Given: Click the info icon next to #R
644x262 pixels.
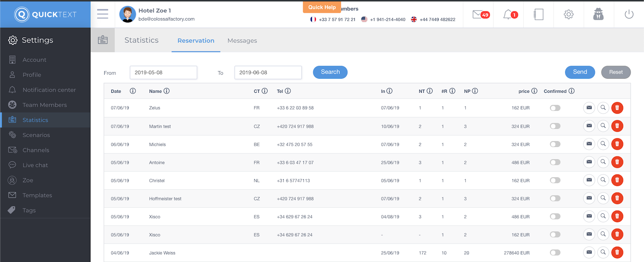Looking at the screenshot, I should 452,91.
